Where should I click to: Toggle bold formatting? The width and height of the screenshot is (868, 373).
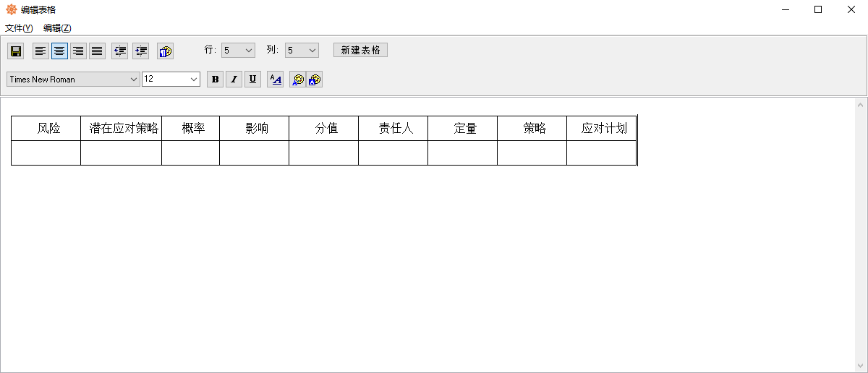tap(215, 80)
